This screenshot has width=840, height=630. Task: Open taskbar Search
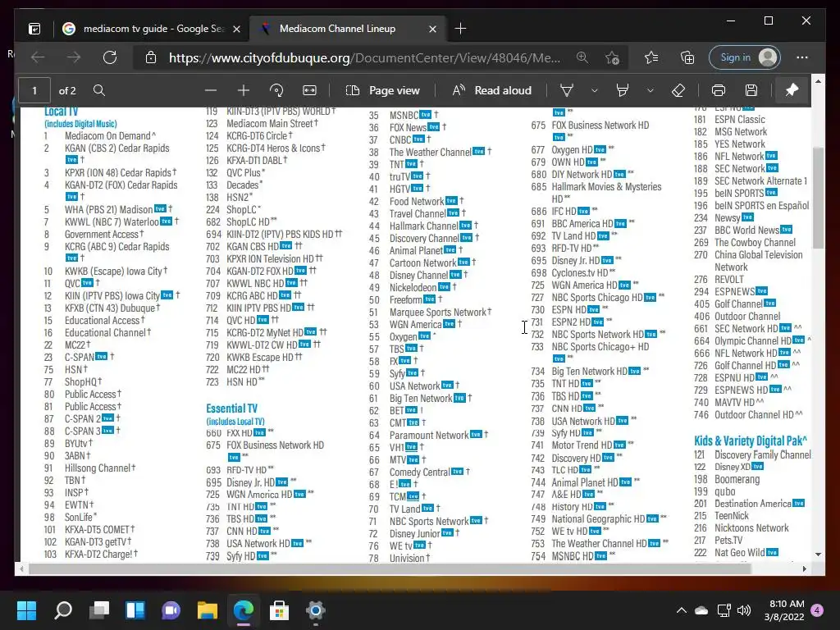click(x=63, y=610)
